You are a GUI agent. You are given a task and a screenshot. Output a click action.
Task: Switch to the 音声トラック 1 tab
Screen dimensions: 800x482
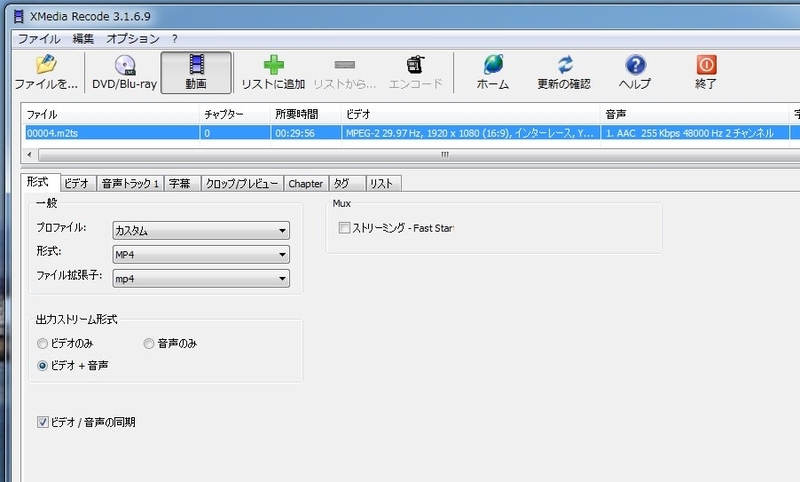point(130,184)
